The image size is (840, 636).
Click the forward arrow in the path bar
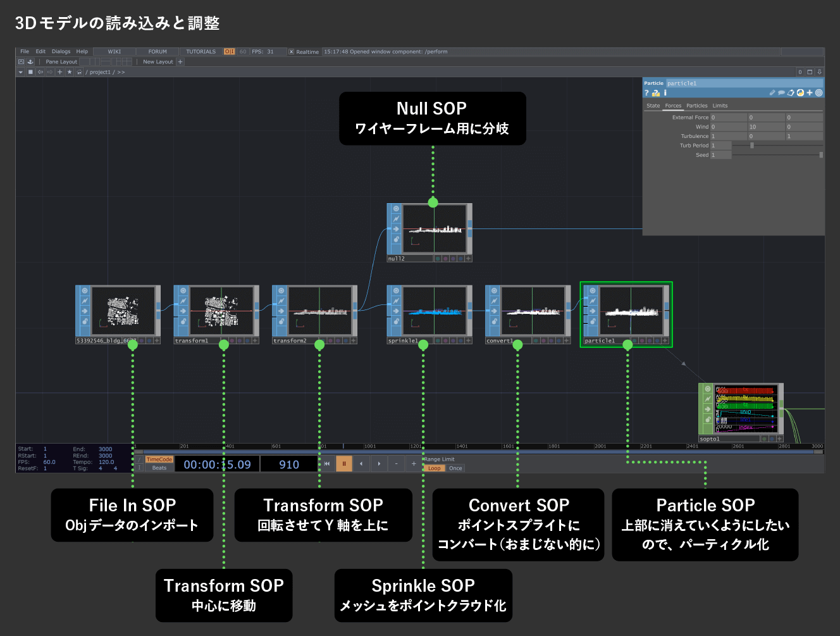[50, 72]
